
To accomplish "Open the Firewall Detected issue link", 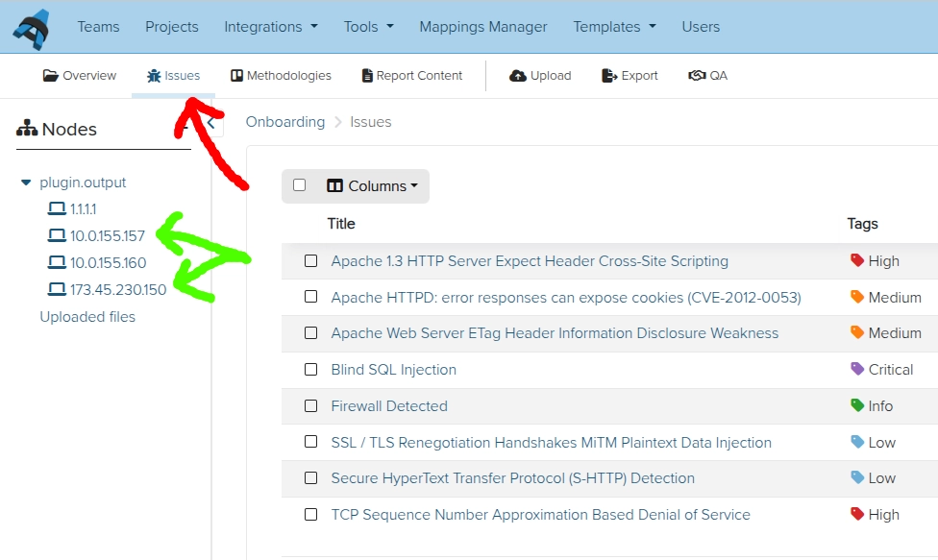I will click(x=389, y=405).
